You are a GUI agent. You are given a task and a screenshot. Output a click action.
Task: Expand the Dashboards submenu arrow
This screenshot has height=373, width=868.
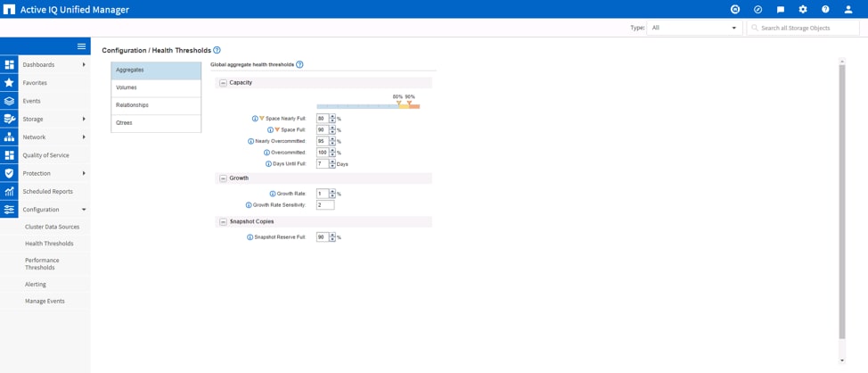pos(84,64)
